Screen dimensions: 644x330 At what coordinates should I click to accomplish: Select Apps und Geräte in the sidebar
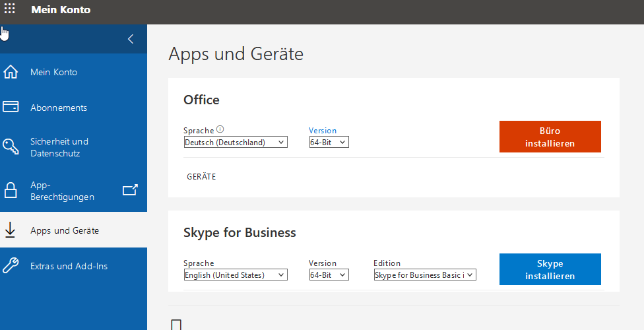point(73,230)
